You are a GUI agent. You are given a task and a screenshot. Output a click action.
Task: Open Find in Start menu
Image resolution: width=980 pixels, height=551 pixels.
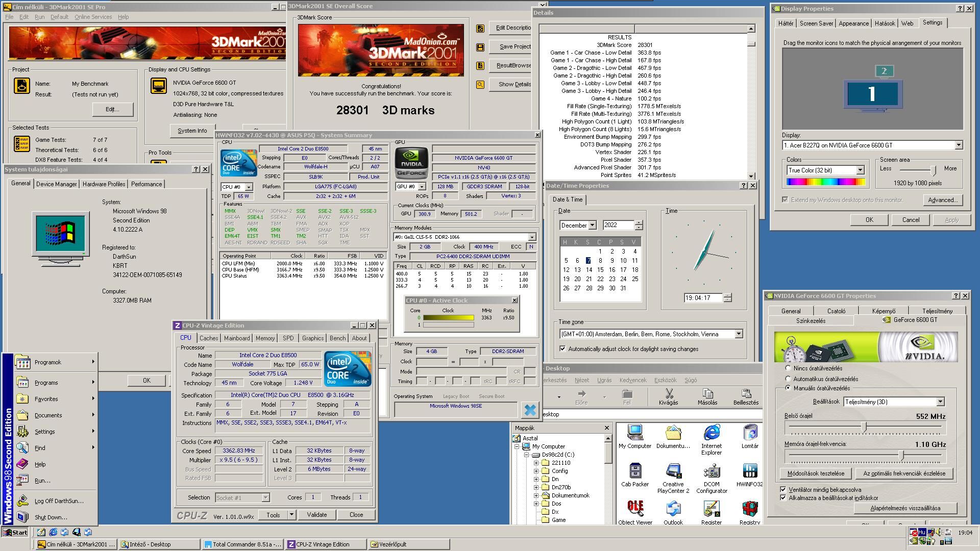56,448
